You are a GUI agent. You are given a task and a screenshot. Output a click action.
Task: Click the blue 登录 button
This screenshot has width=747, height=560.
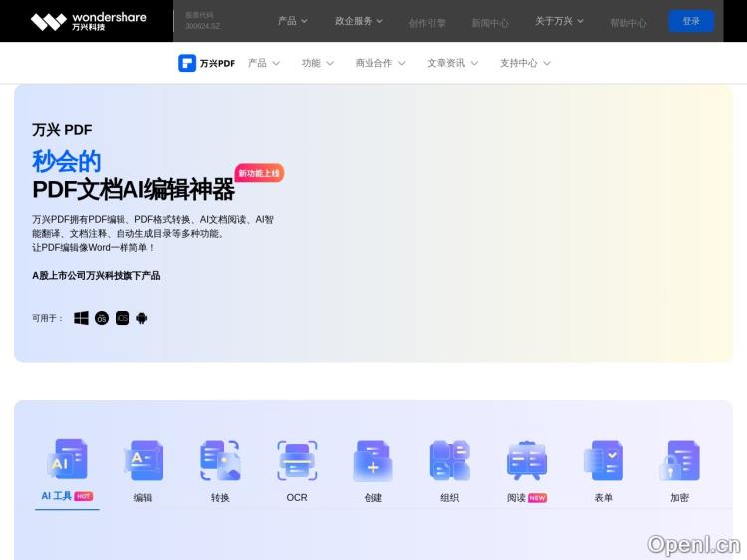691,21
